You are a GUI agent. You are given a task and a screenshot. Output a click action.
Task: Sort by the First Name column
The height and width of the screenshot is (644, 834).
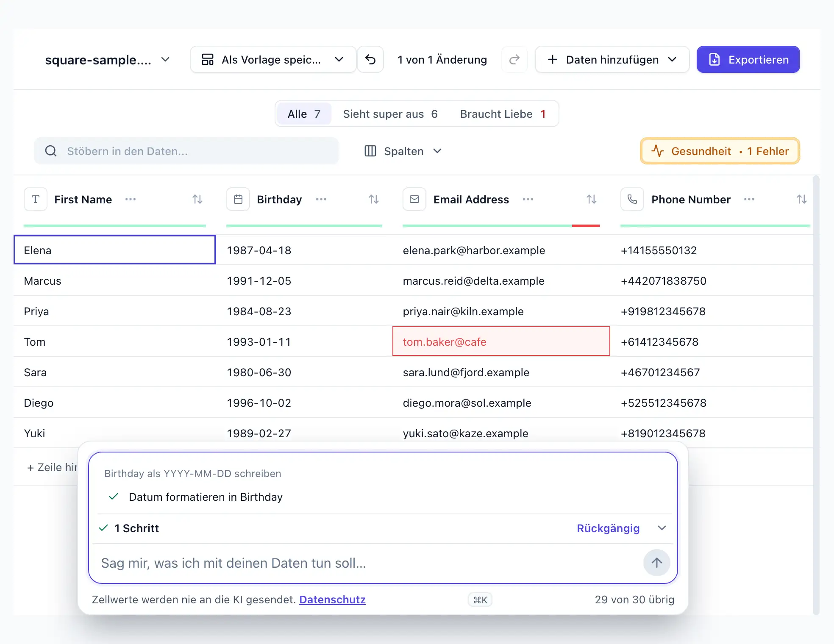(x=197, y=199)
